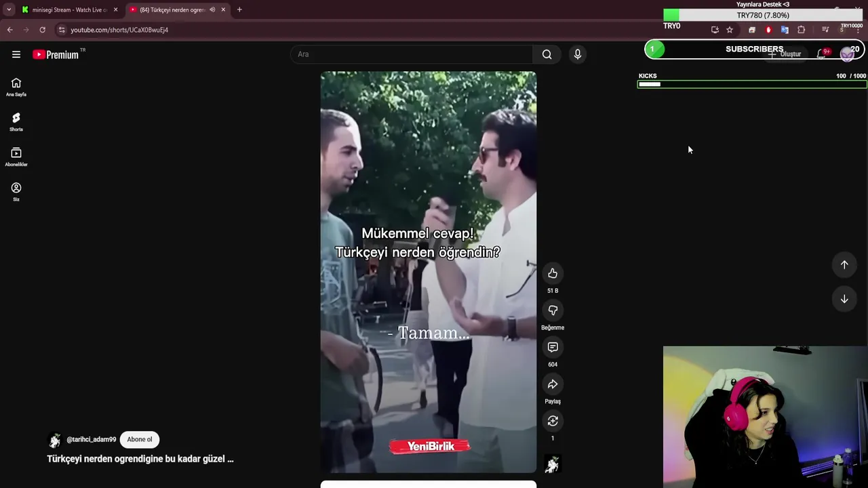
Task: Open the Siz profile section
Action: pos(16,192)
